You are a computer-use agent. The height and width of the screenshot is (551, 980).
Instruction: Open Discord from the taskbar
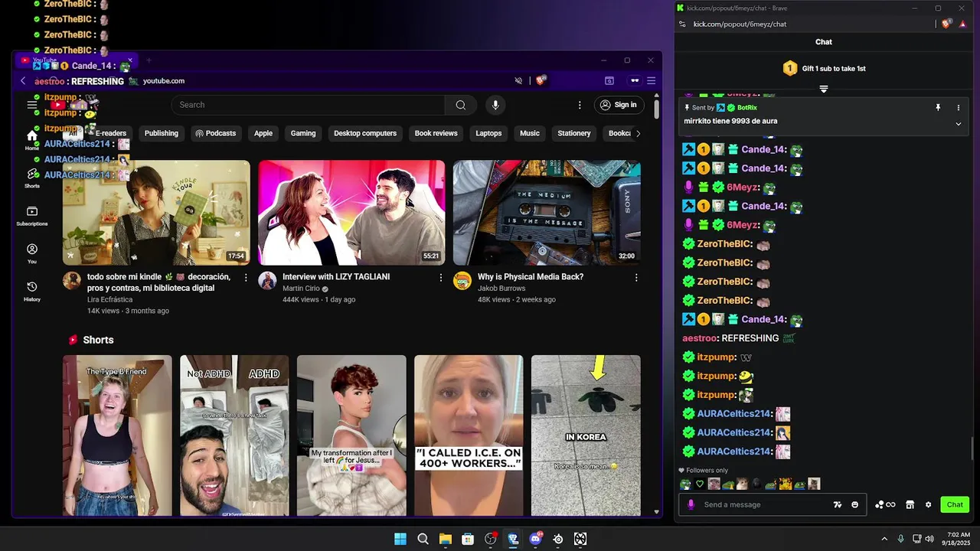[535, 539]
